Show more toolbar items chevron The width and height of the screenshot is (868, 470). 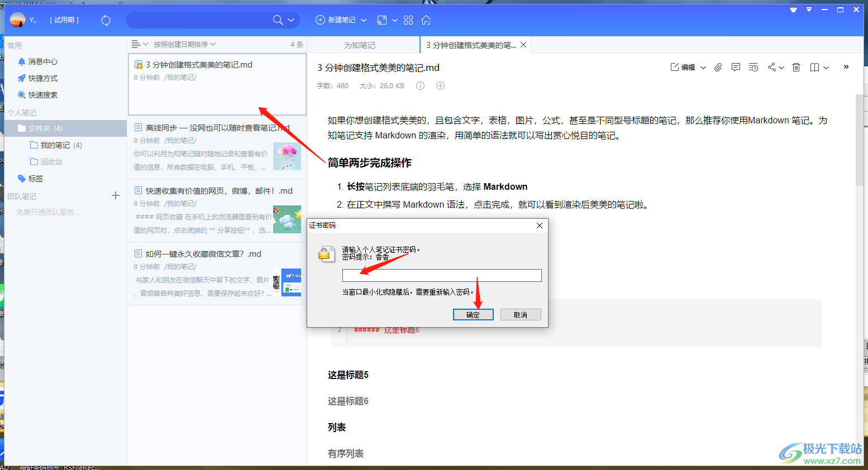[846, 67]
